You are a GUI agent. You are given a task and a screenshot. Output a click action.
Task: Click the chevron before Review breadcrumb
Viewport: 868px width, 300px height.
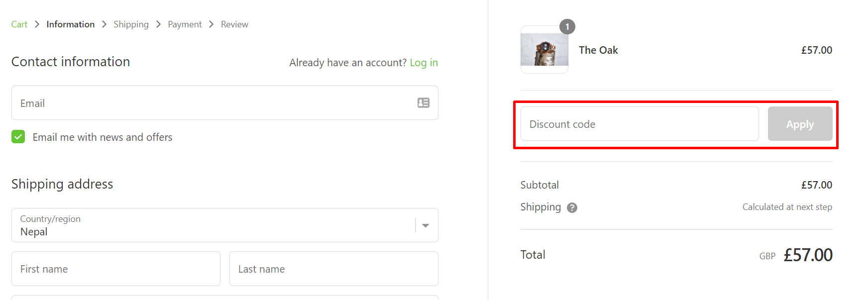[211, 24]
